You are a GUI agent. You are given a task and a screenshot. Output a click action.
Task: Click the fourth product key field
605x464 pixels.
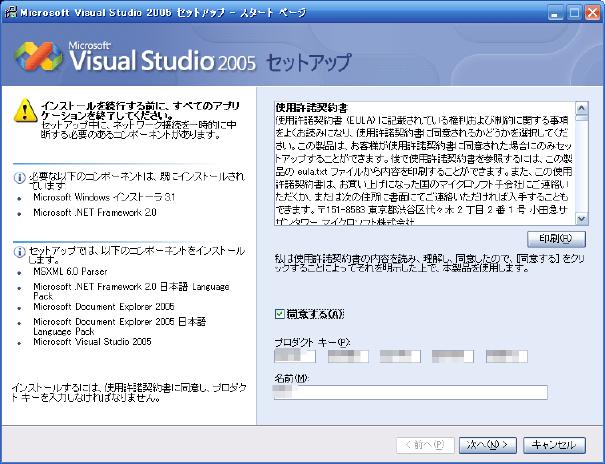(453, 356)
